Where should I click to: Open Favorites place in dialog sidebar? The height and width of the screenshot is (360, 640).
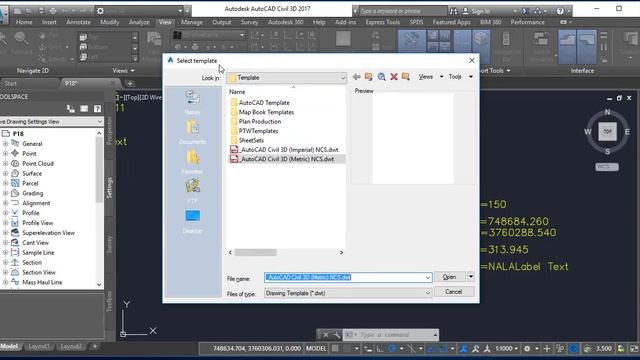pyautogui.click(x=192, y=162)
